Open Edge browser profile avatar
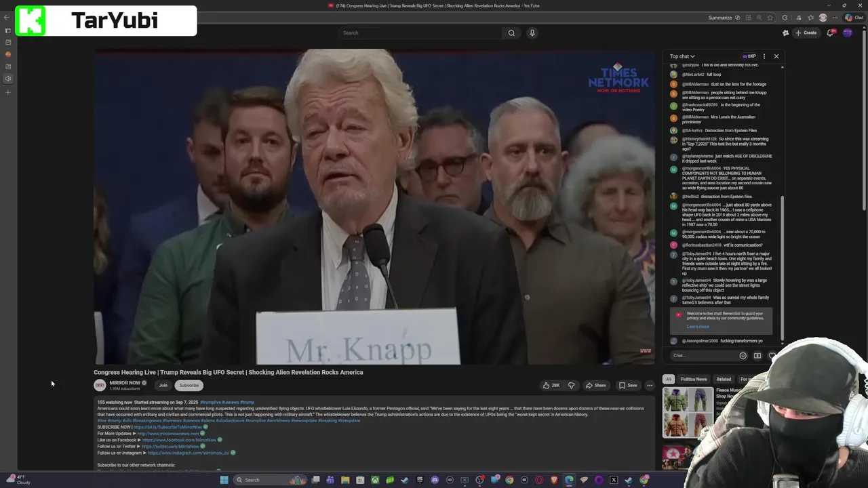 click(823, 18)
